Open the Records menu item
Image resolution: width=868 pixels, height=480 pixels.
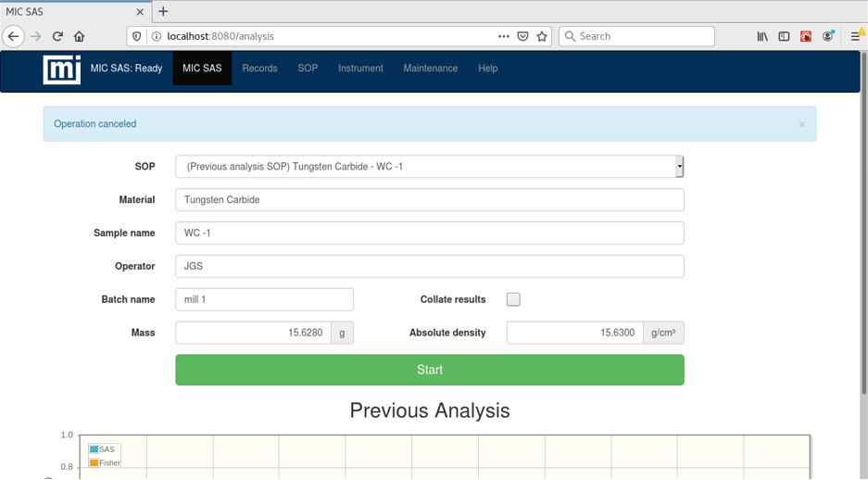259,69
